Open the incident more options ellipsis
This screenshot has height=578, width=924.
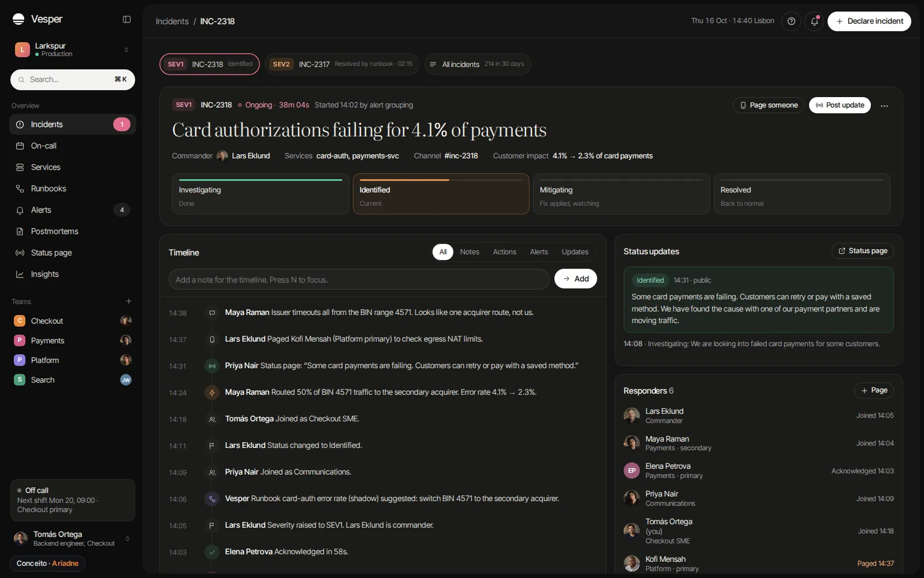tap(884, 105)
